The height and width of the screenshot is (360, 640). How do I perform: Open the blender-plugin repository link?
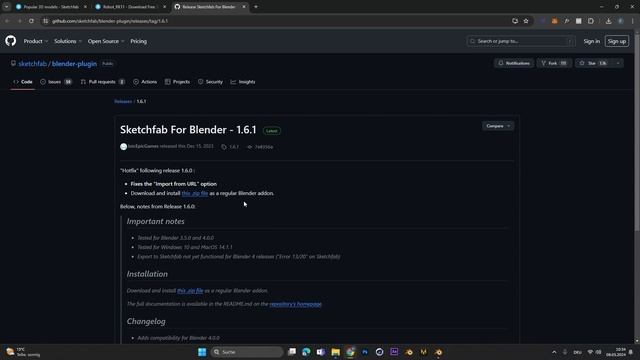click(74, 64)
